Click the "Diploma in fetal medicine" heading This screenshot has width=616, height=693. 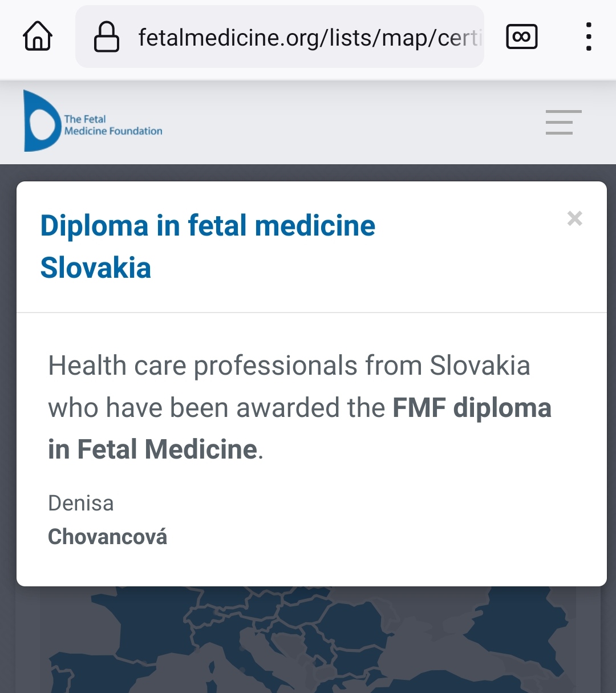point(208,225)
